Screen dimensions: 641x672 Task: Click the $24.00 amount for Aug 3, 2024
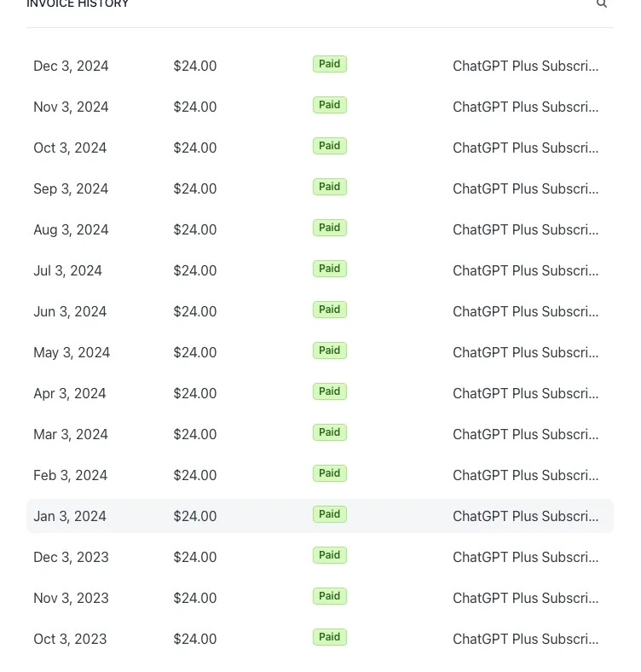(x=195, y=229)
